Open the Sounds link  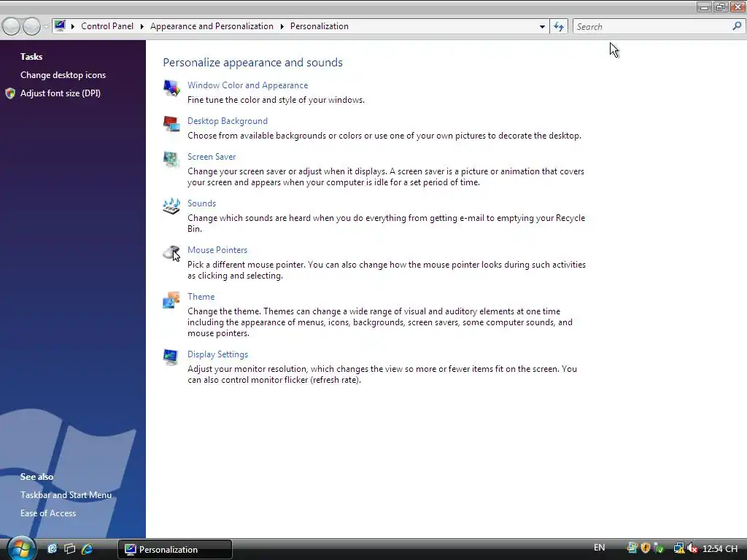click(201, 203)
